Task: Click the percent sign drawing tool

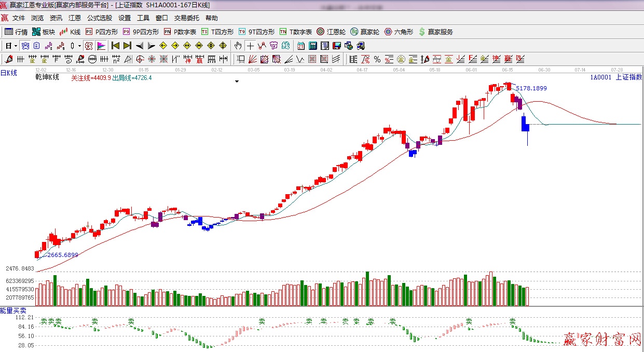Action: [x=377, y=59]
